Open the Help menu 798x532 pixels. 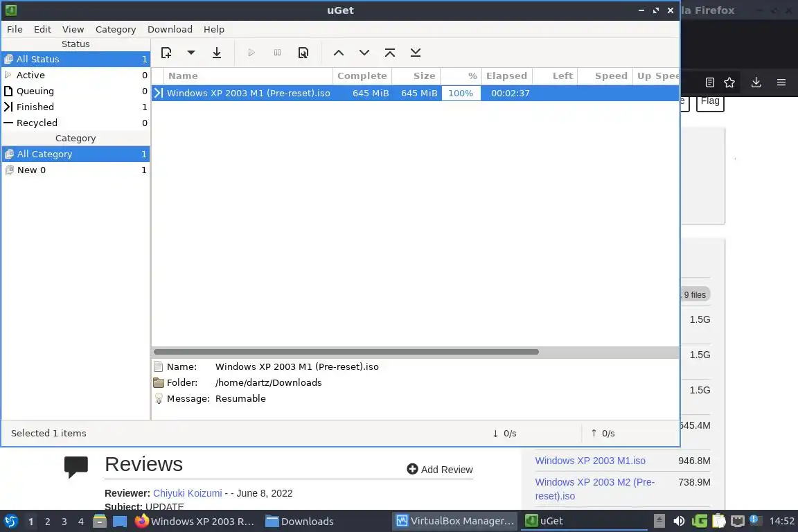[x=214, y=30]
